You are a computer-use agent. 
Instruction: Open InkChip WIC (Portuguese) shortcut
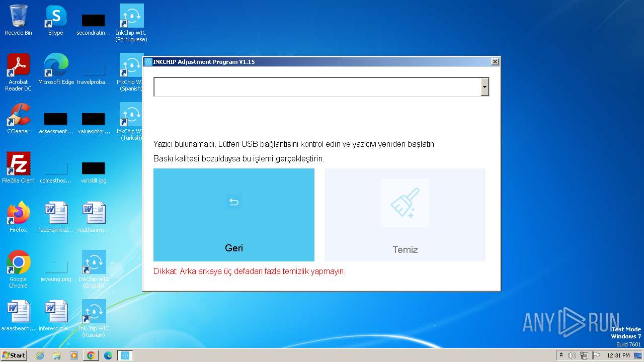[131, 23]
